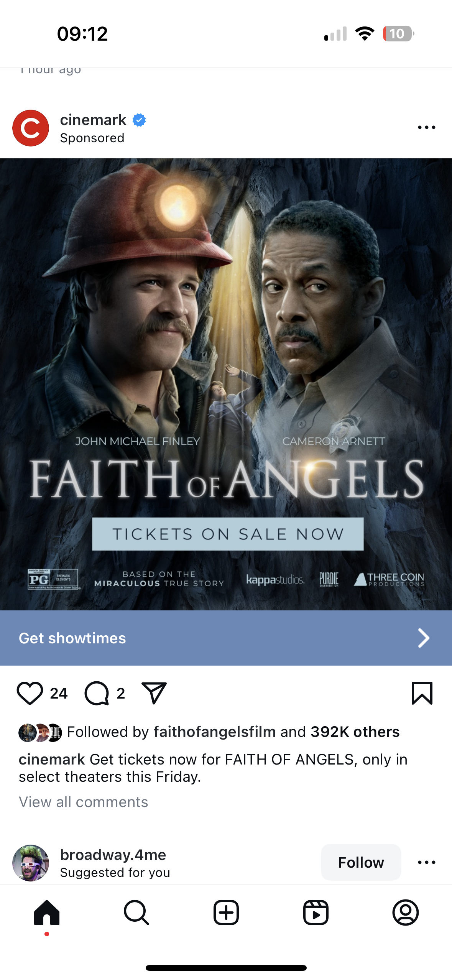452x980 pixels.
Task: Open cinemark post options menu
Action: (427, 128)
